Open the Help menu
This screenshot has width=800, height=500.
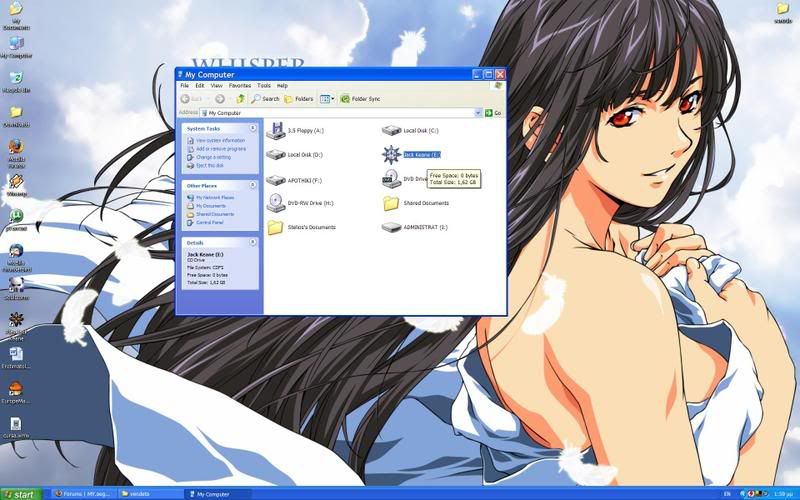pos(282,86)
